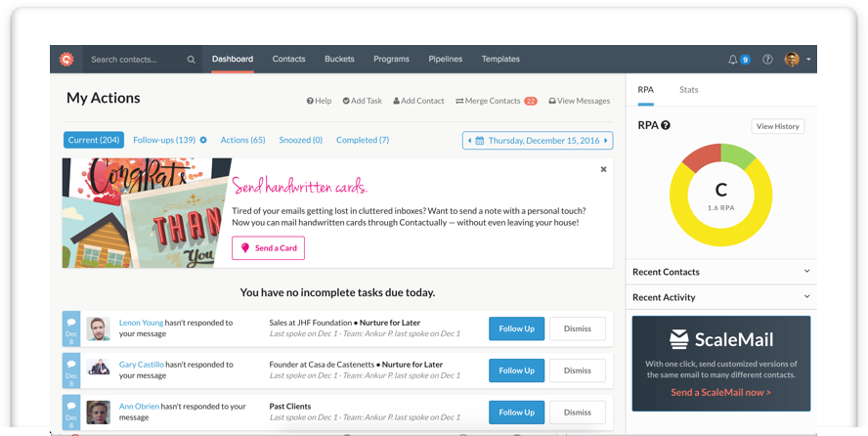The width and height of the screenshot is (868, 436).
Task: Click the Send a Card button
Action: [x=268, y=248]
